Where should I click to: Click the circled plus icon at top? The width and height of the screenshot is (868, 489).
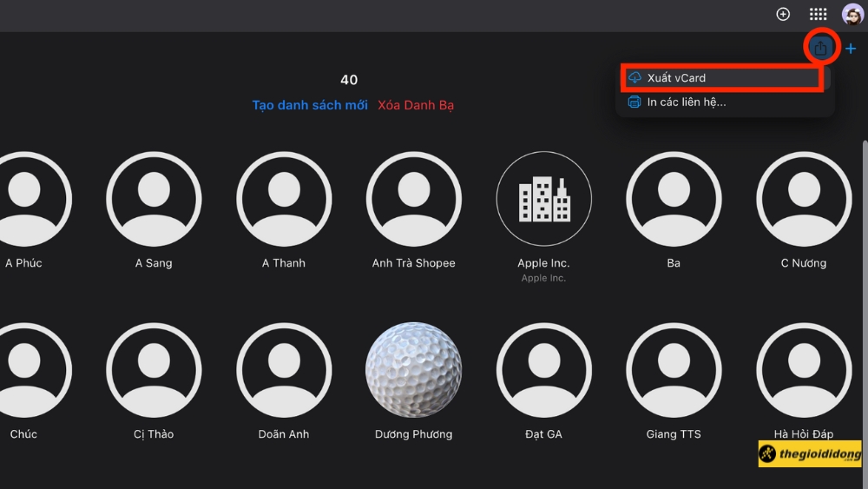783,14
